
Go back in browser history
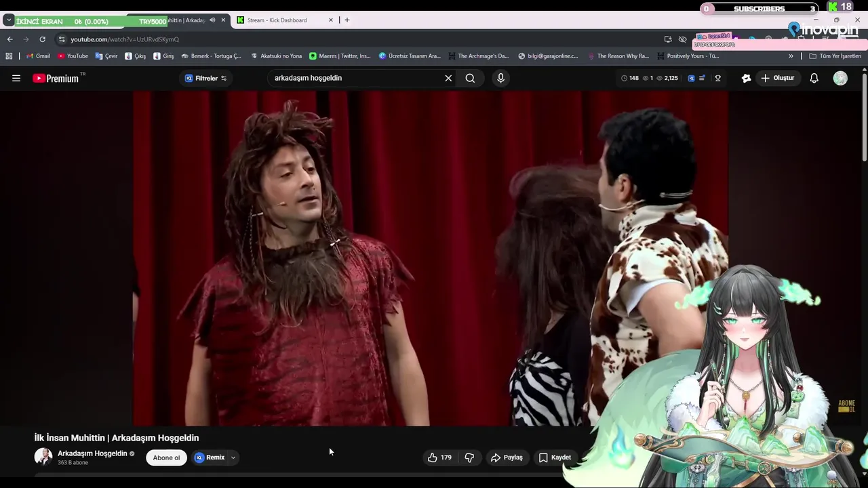9,39
